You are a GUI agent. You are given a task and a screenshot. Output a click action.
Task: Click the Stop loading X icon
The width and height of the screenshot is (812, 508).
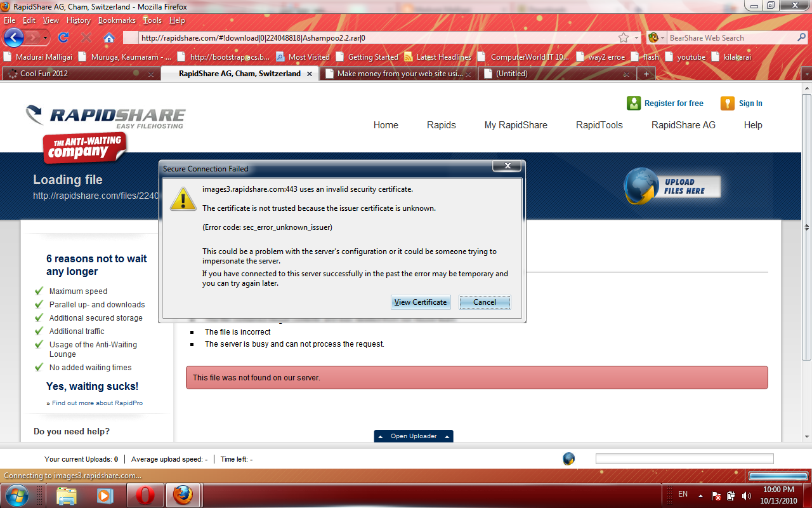point(86,37)
